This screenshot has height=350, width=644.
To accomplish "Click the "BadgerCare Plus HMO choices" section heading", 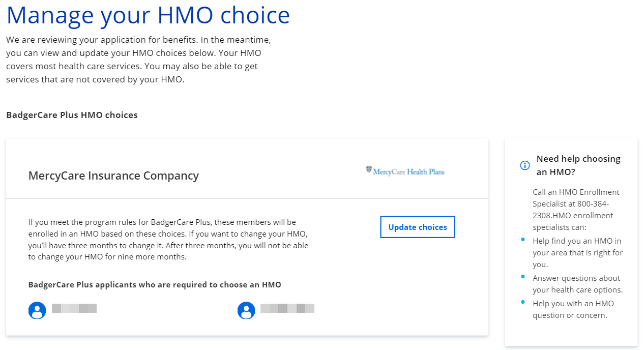I will tap(72, 115).
